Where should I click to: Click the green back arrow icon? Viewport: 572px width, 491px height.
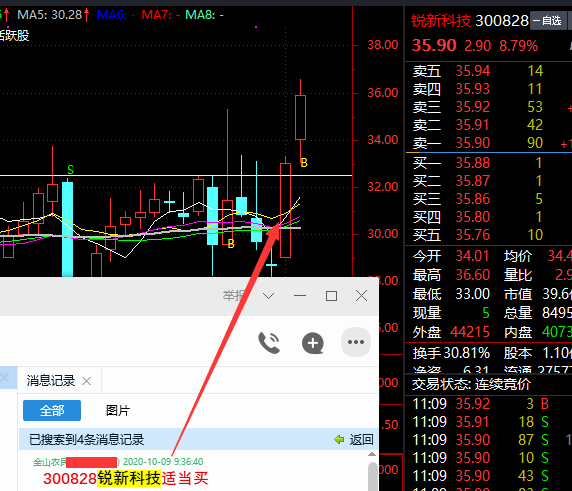pos(339,440)
